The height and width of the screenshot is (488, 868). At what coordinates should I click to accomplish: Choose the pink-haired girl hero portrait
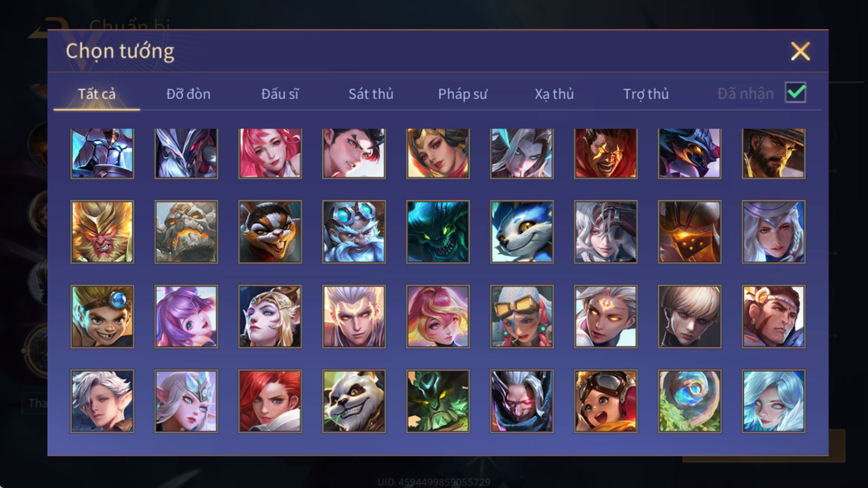(270, 153)
